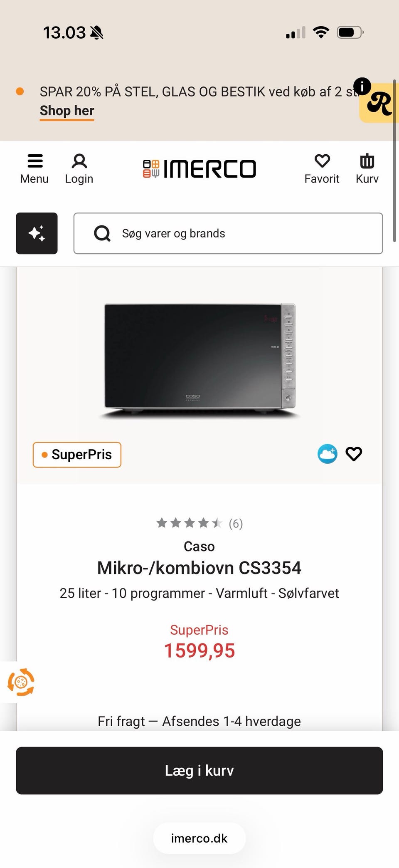The width and height of the screenshot is (399, 868).
Task: Tap the imerco.dk address pill
Action: [x=199, y=838]
